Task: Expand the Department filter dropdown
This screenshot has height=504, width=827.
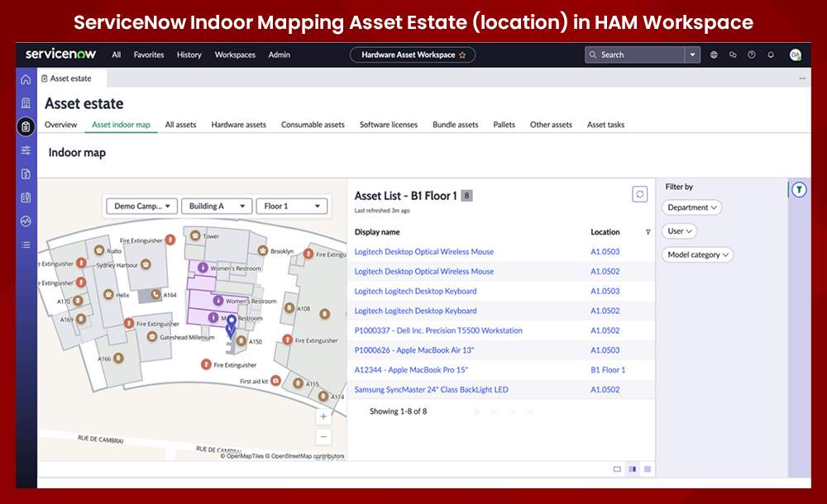Action: click(x=691, y=207)
